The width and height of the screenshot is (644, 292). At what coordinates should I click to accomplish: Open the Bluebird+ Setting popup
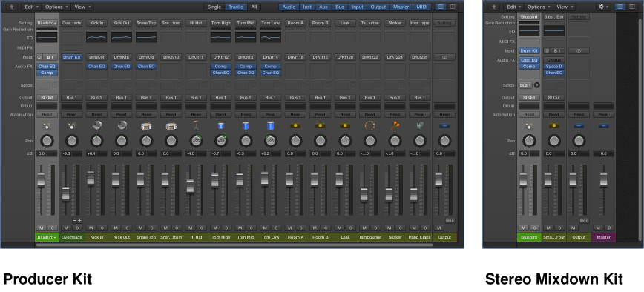point(47,24)
